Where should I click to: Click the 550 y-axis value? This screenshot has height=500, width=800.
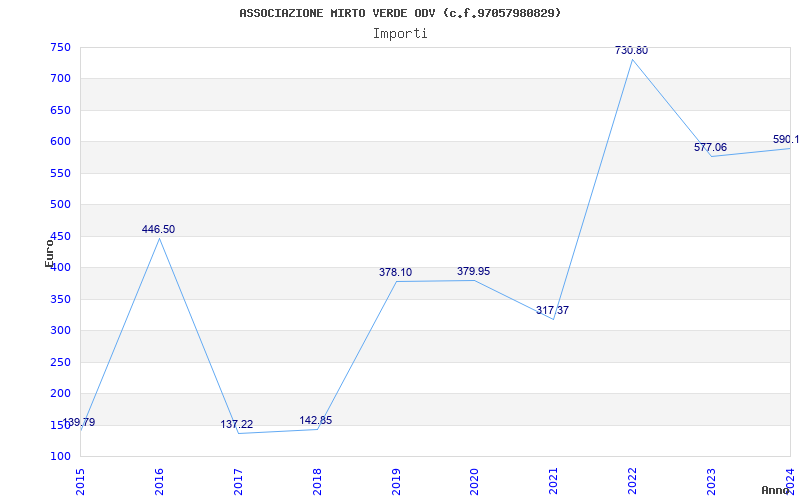click(60, 173)
